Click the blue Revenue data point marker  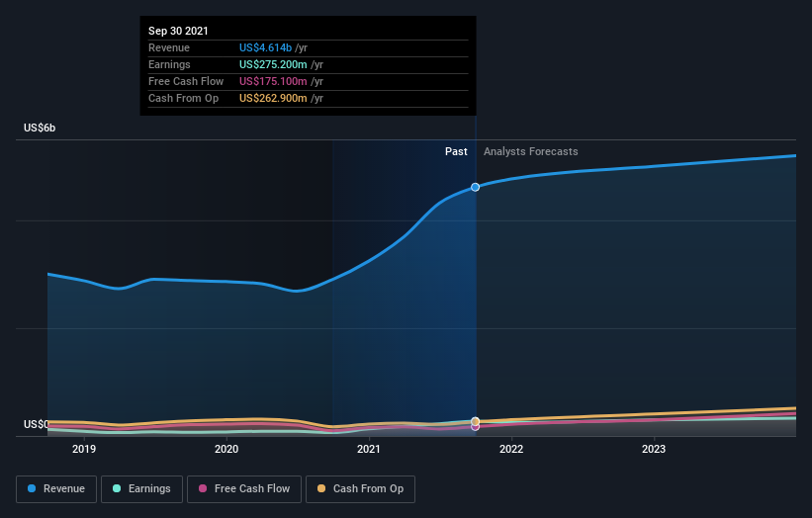475,187
